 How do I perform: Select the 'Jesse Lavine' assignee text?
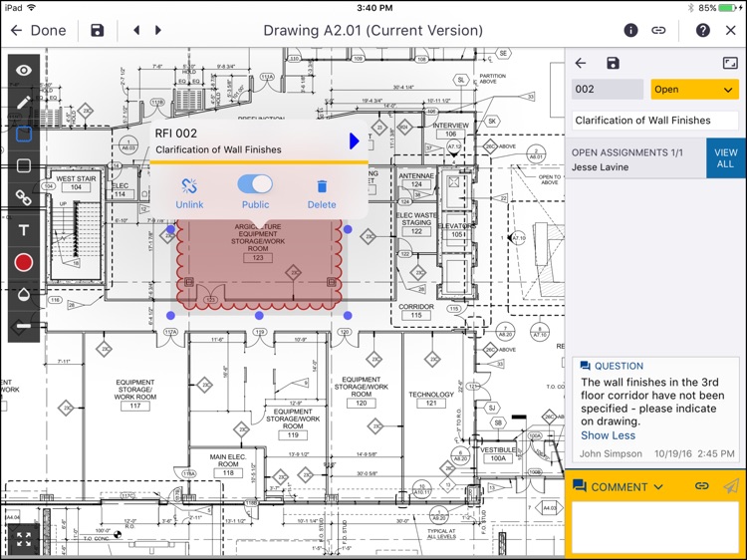pos(600,167)
